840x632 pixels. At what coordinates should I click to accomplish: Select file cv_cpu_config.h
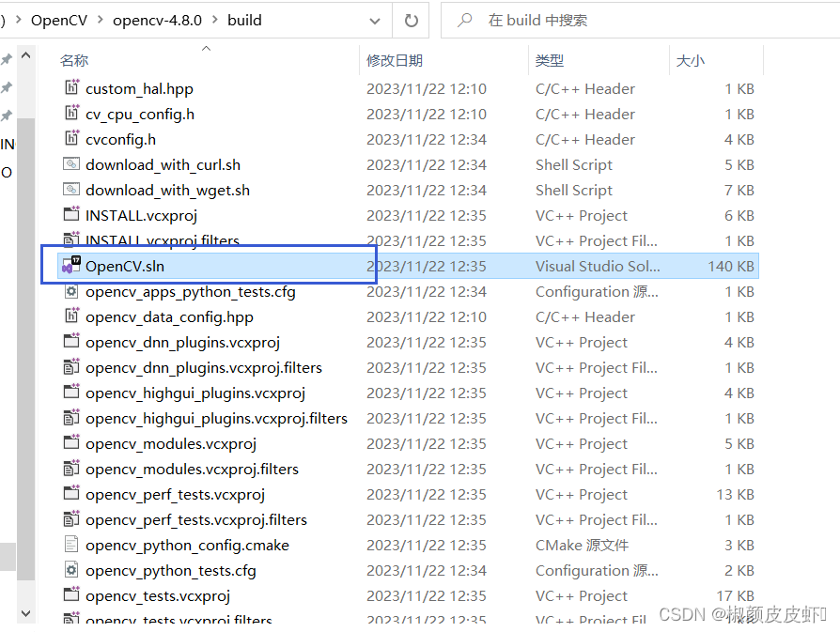tap(140, 114)
